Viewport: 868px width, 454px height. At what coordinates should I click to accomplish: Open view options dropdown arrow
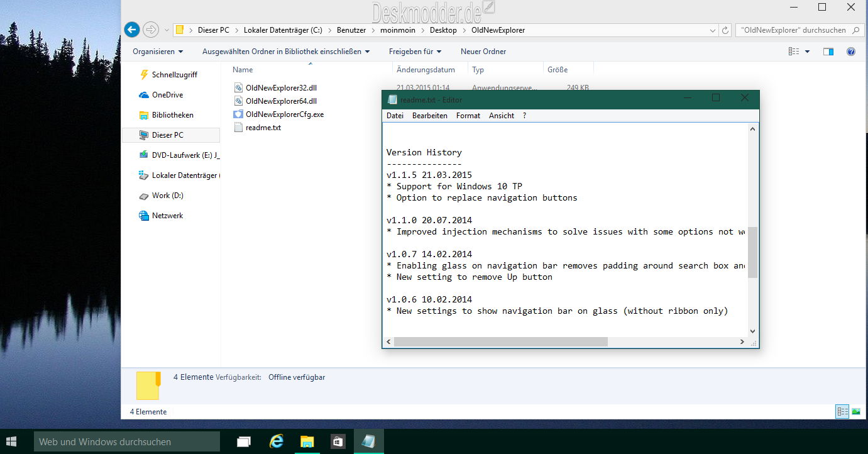click(808, 52)
